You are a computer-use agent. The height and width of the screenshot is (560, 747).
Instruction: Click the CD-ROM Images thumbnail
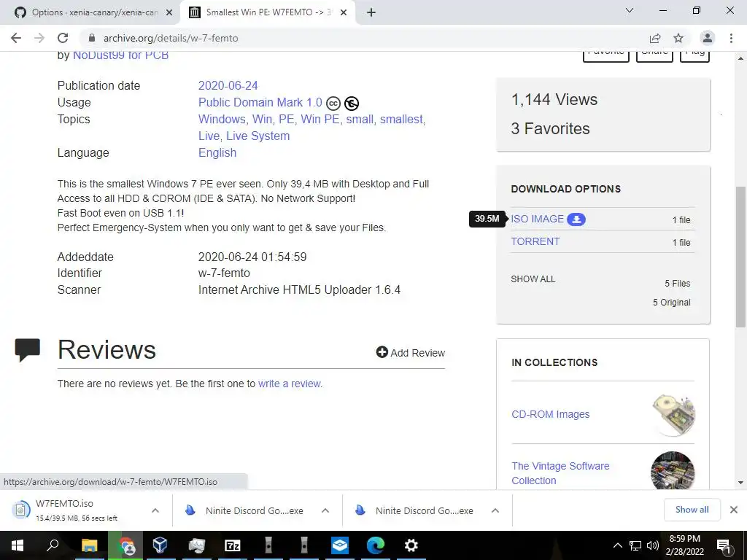point(673,415)
